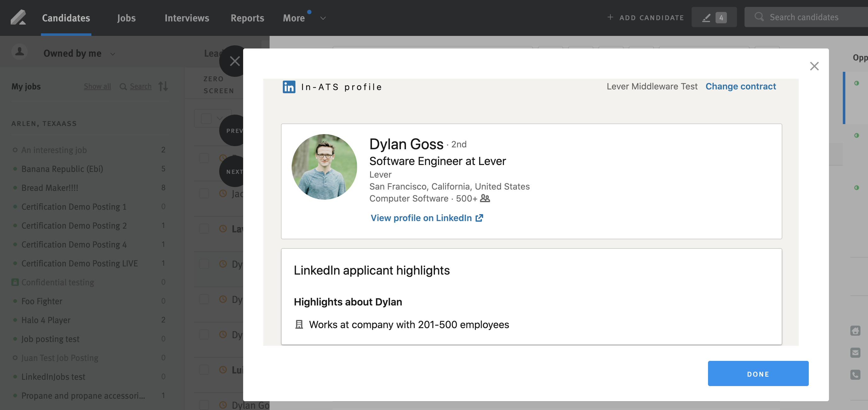Click the company building icon in highlights

coord(299,324)
